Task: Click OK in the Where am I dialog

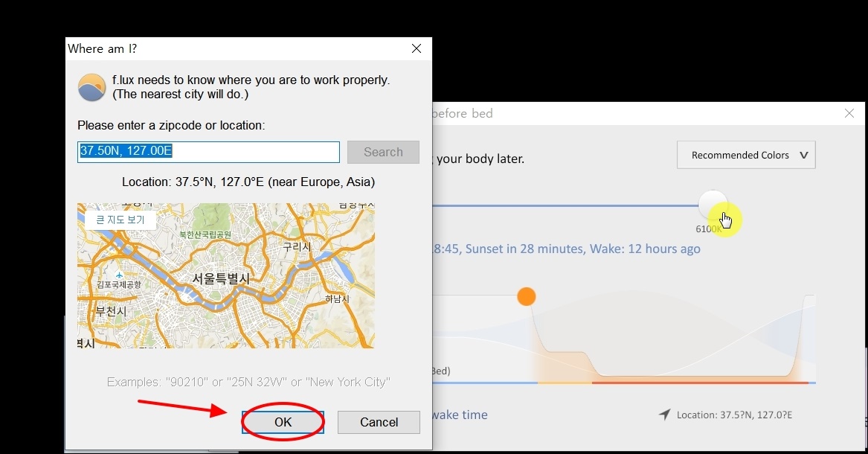Action: point(283,422)
